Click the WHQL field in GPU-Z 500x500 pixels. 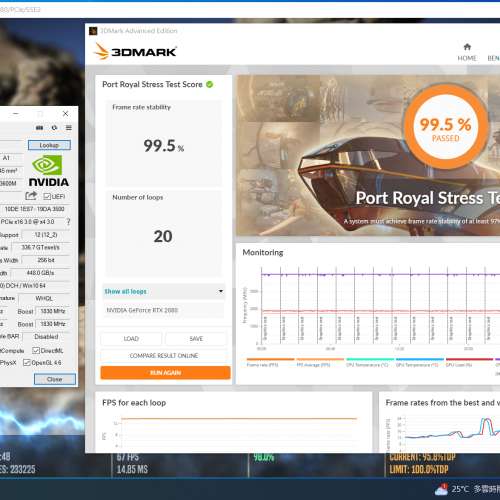pos(44,298)
